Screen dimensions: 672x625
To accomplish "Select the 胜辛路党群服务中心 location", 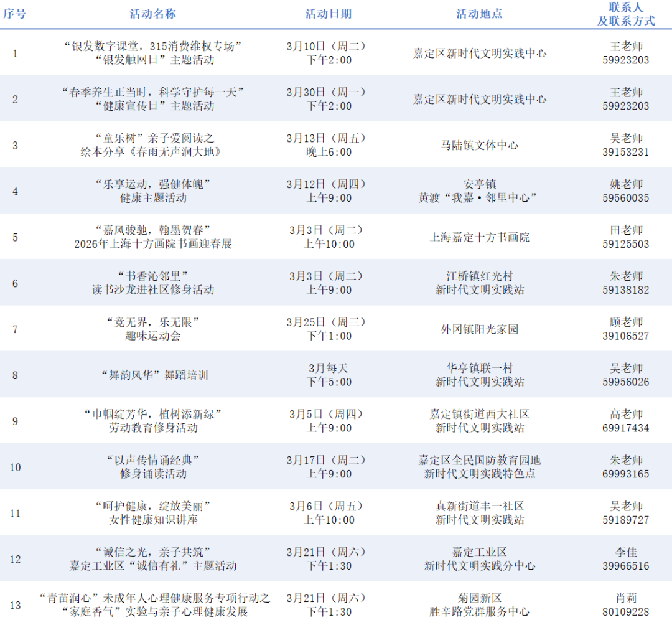I will coord(479,612).
